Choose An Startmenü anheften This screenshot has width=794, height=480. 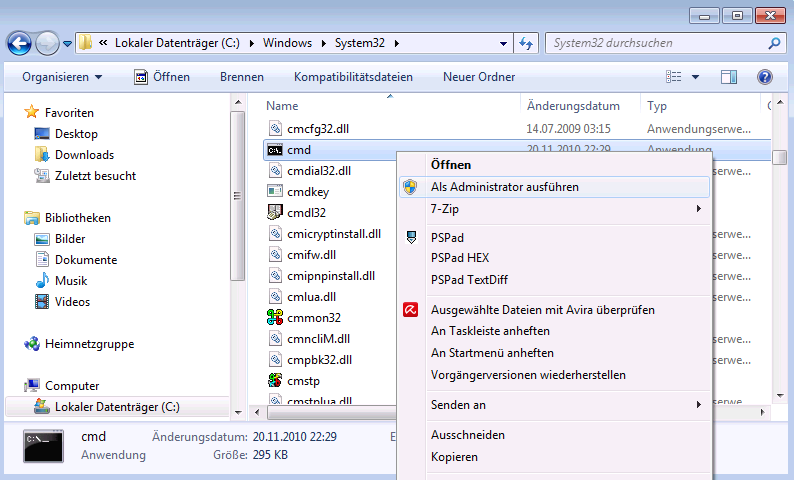point(554,353)
